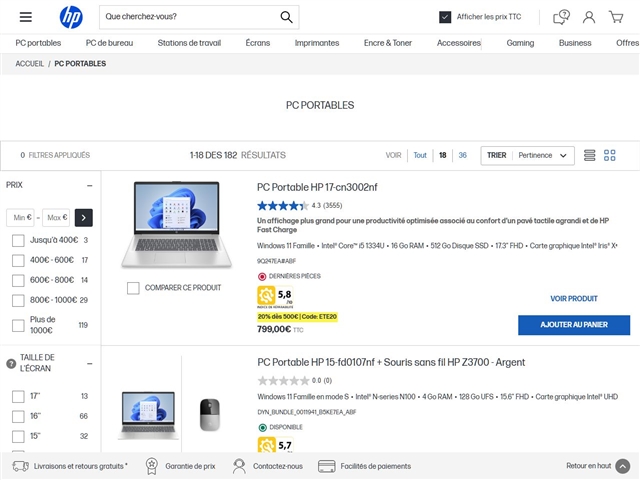The height and width of the screenshot is (480, 640).
Task: Toggle Afficher les prix TTC checkbox
Action: click(445, 17)
